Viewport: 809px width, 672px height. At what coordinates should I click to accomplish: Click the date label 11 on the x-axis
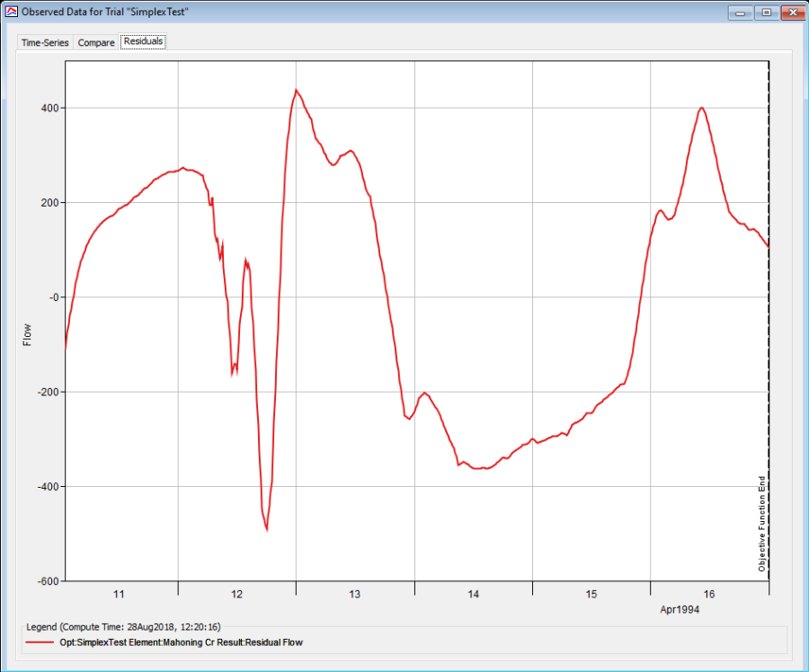pyautogui.click(x=119, y=594)
